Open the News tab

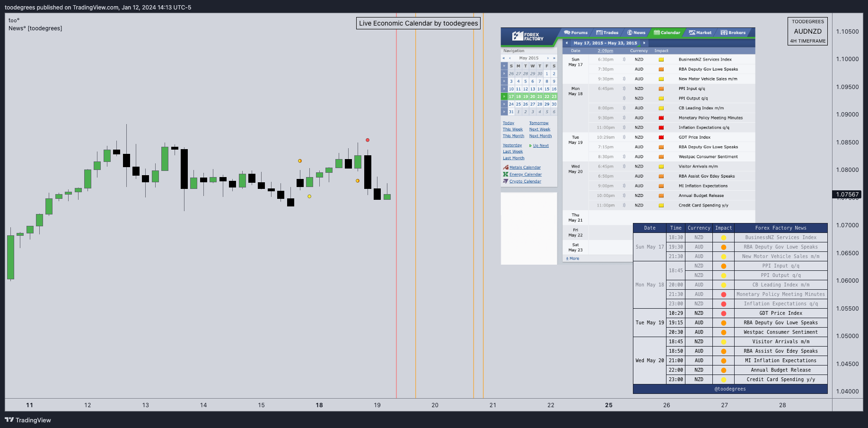[x=636, y=33]
